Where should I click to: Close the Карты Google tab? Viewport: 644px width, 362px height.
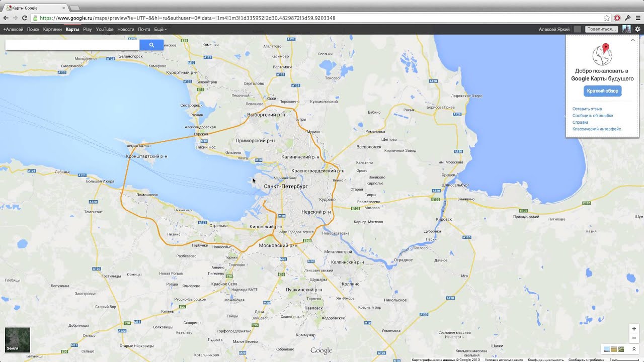click(x=63, y=8)
